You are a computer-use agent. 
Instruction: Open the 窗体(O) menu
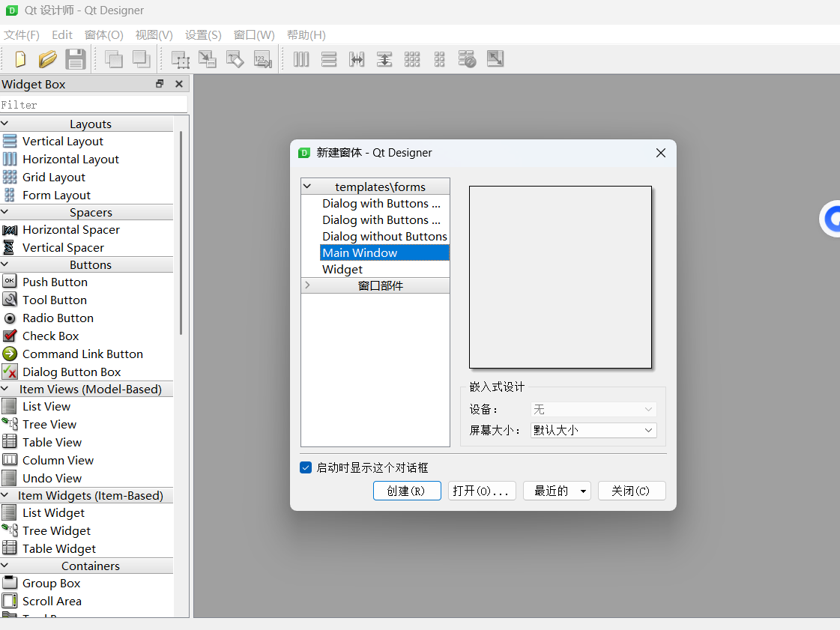pos(104,34)
